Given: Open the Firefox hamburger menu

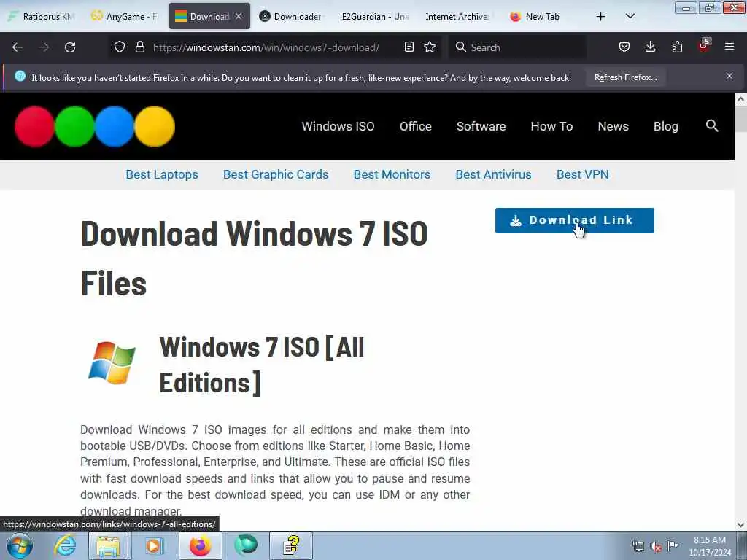Looking at the screenshot, I should (729, 47).
